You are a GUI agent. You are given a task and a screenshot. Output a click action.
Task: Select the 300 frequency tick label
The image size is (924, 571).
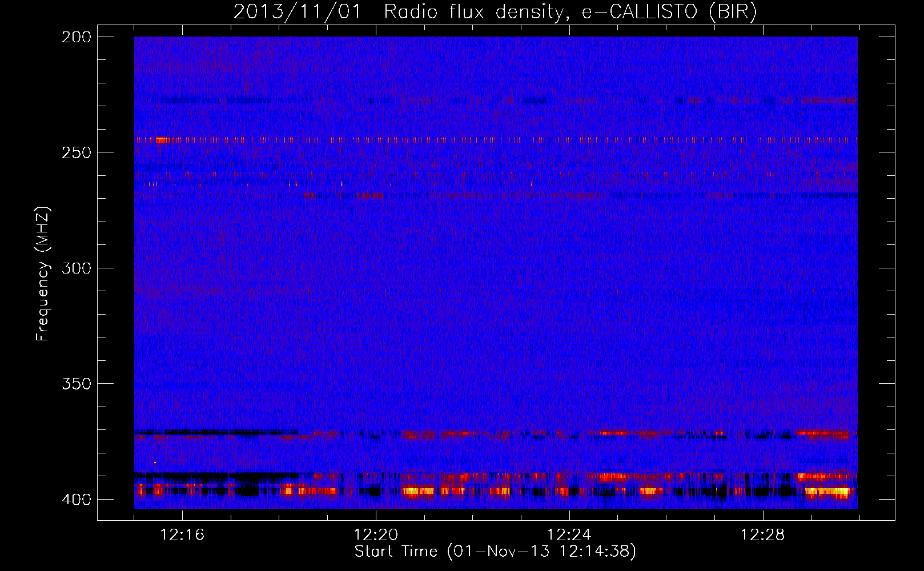[x=77, y=268]
